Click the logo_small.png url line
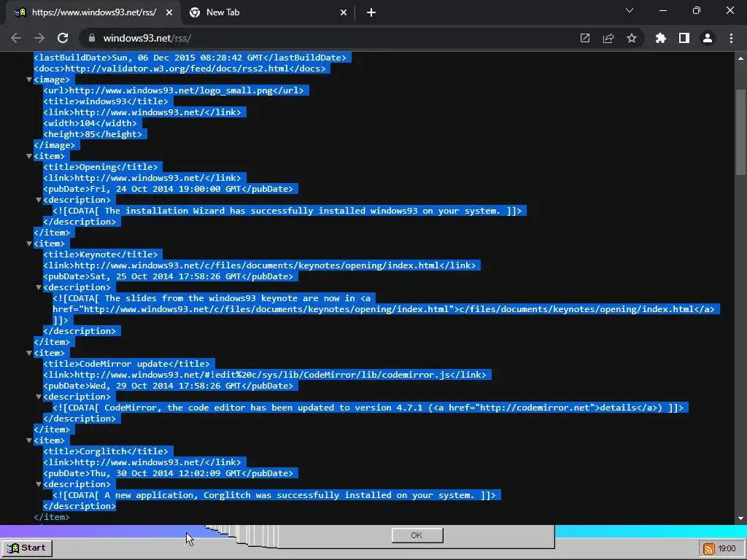This screenshot has width=747, height=560. click(174, 90)
